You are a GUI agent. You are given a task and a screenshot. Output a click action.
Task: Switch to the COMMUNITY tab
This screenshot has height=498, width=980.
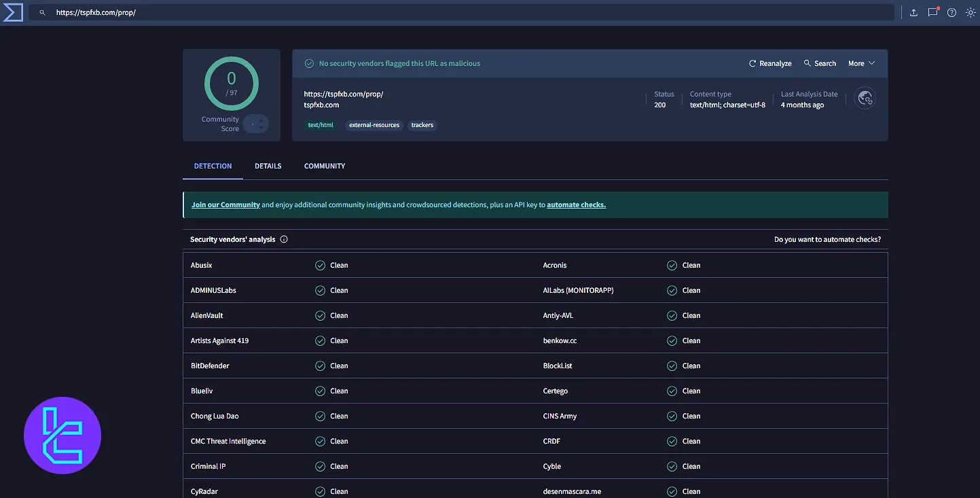pos(324,166)
